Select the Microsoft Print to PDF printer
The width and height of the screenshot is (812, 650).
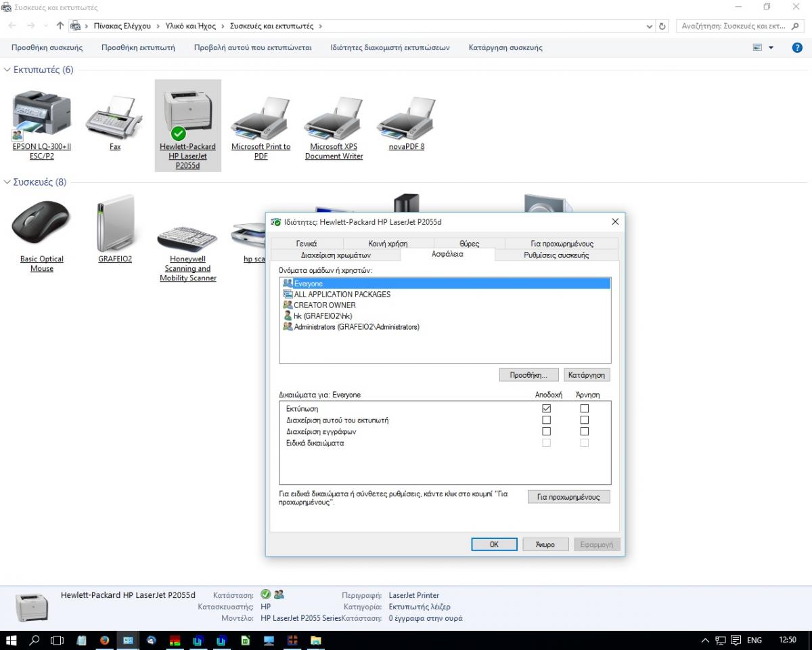point(261,127)
